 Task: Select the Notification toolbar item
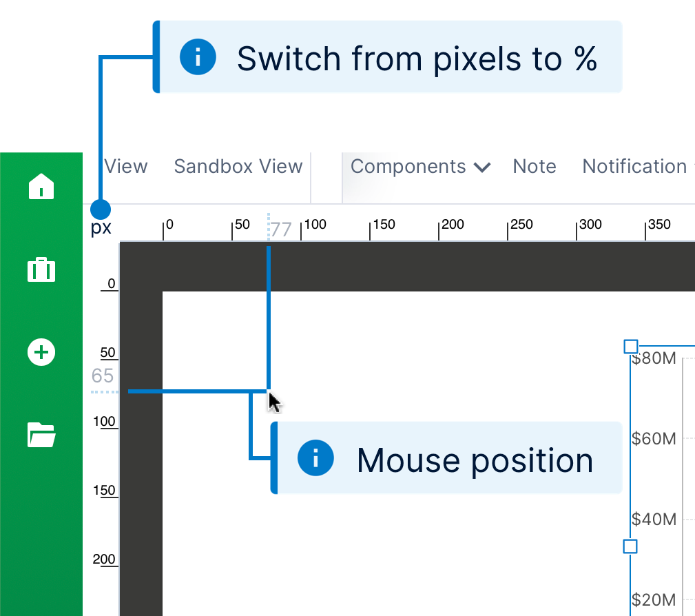634,167
